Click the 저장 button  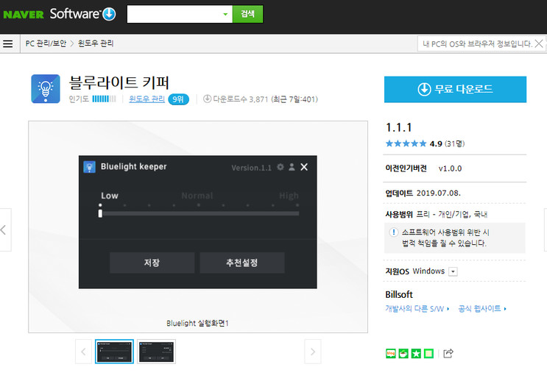[x=152, y=263]
